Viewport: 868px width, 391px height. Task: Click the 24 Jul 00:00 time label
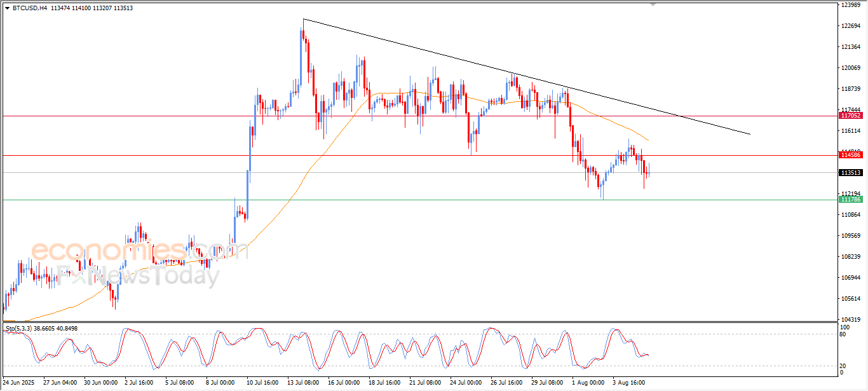[x=465, y=383]
